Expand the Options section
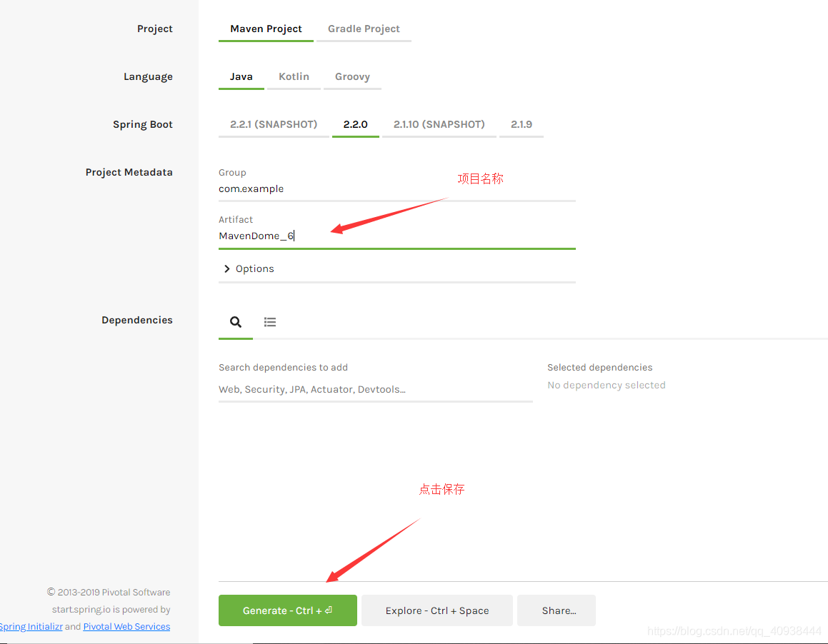The width and height of the screenshot is (828, 644). (249, 268)
